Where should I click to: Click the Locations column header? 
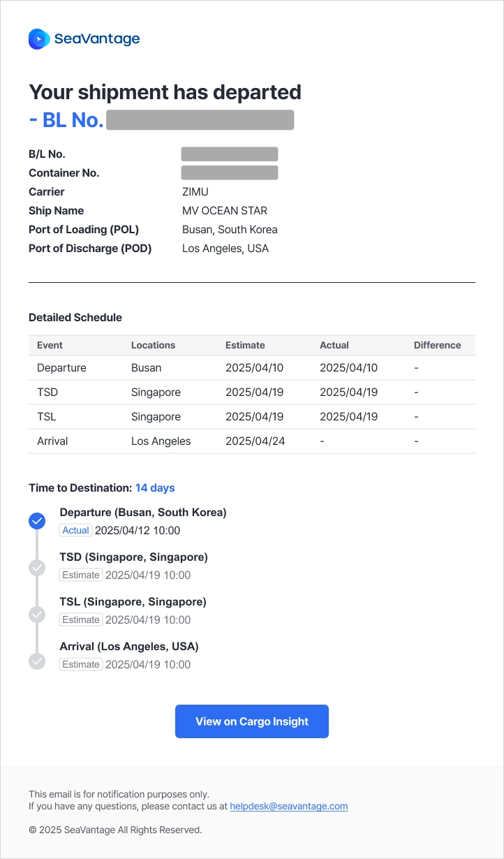click(x=153, y=345)
